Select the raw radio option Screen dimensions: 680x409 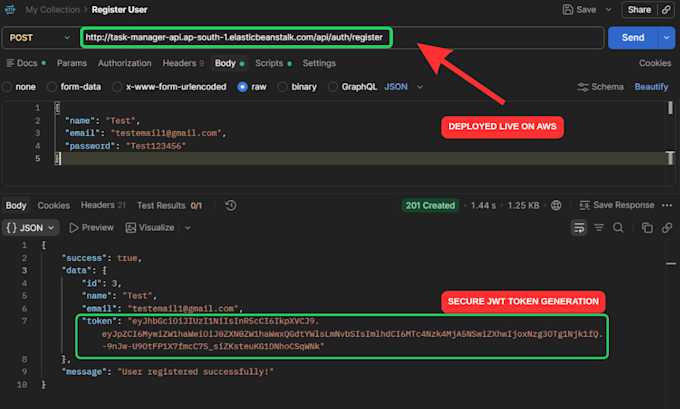coord(242,87)
